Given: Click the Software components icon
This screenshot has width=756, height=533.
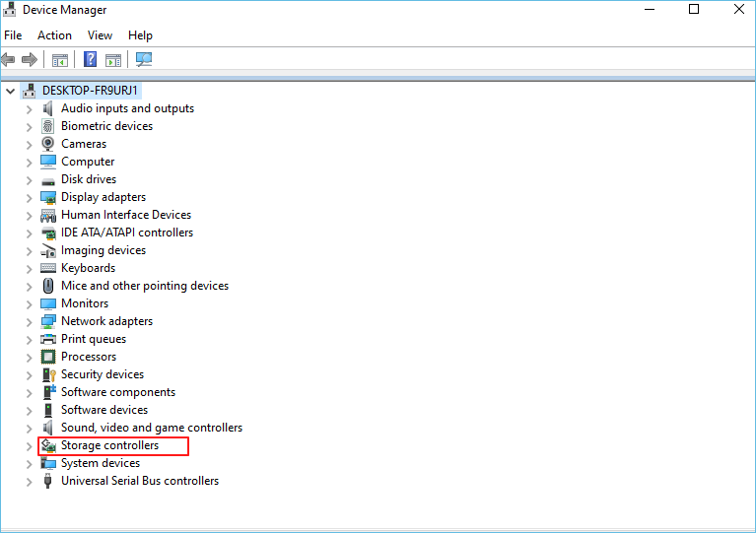Looking at the screenshot, I should point(48,392).
